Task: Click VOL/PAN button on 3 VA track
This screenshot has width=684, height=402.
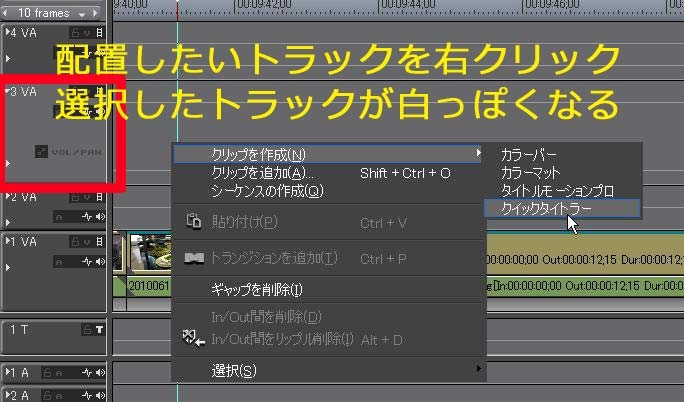Action: [68, 152]
